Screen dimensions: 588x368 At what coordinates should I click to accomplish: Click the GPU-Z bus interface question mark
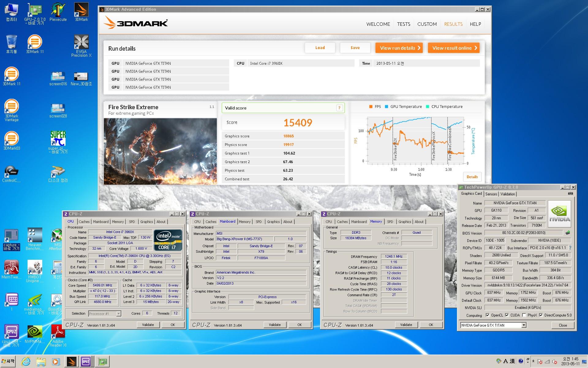570,248
